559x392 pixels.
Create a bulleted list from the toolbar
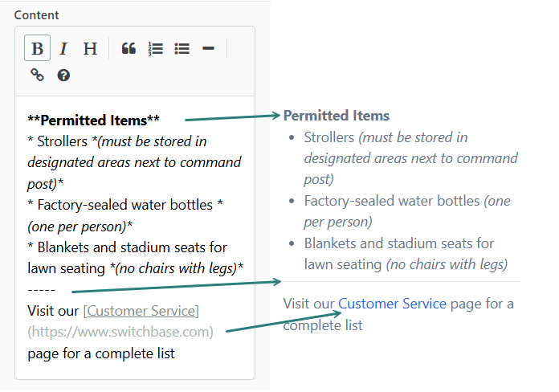tap(182, 48)
